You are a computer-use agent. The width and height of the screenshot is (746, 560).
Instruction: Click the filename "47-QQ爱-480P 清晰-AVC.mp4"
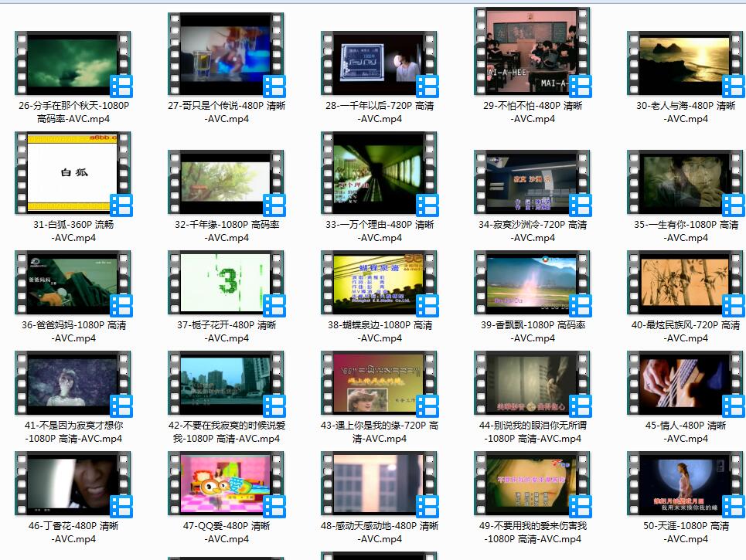click(227, 532)
